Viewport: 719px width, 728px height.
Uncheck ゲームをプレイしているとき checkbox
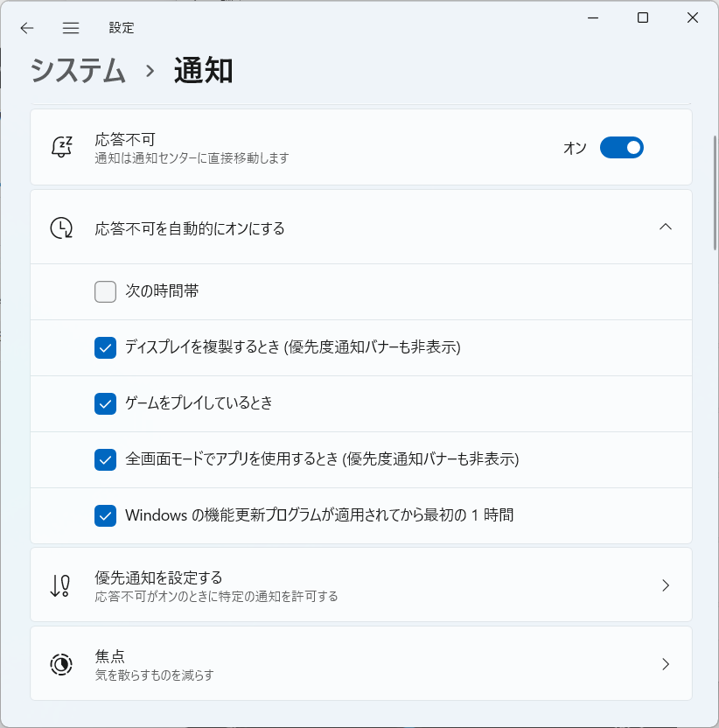(105, 403)
